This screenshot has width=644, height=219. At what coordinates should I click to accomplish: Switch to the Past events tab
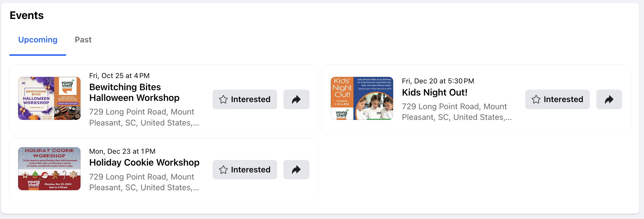[x=83, y=40]
